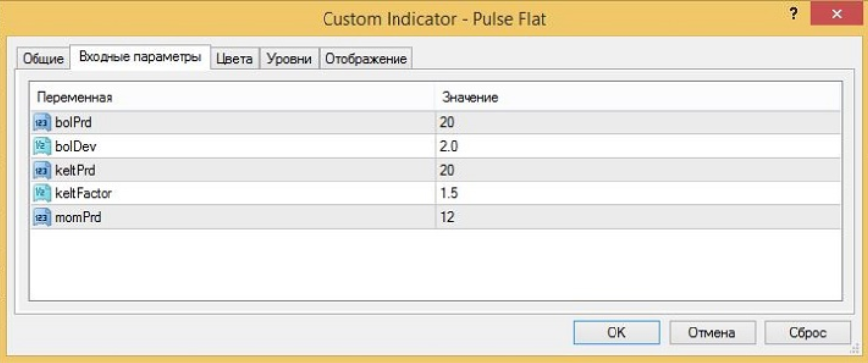
Task: Select the bolDev variable name
Action: [76, 146]
